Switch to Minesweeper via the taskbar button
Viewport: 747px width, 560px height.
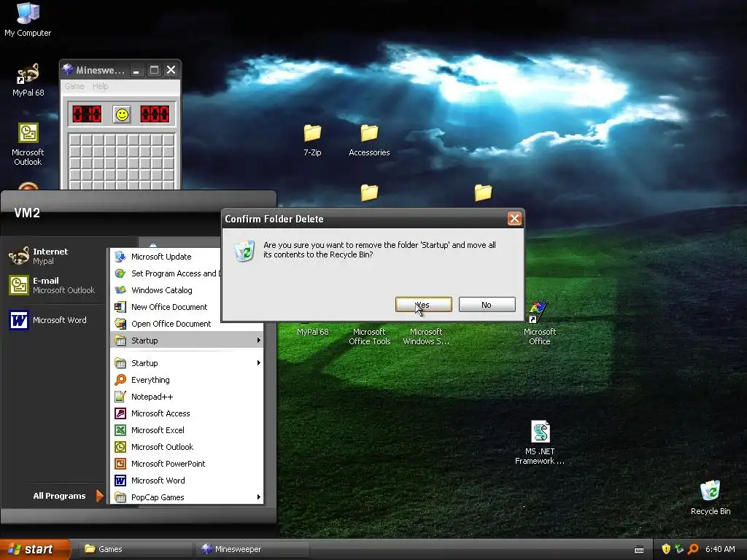tap(252, 549)
